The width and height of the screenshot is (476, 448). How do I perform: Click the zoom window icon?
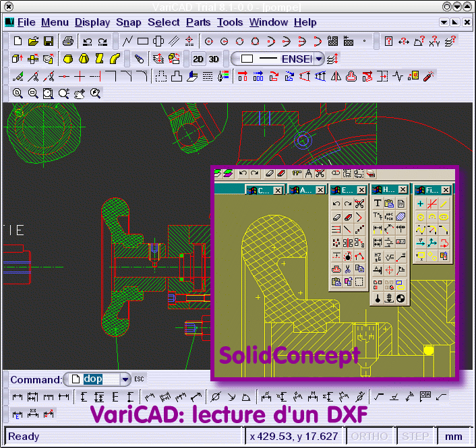[x=48, y=94]
